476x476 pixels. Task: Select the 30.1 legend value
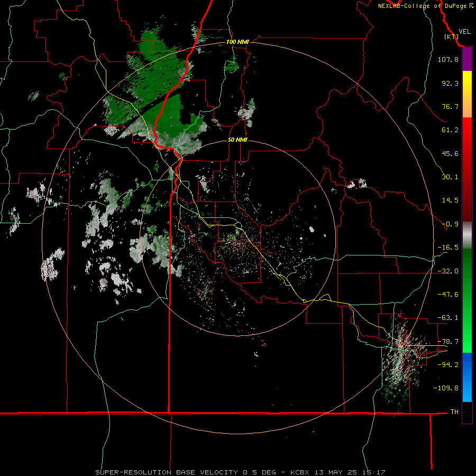[x=450, y=177]
